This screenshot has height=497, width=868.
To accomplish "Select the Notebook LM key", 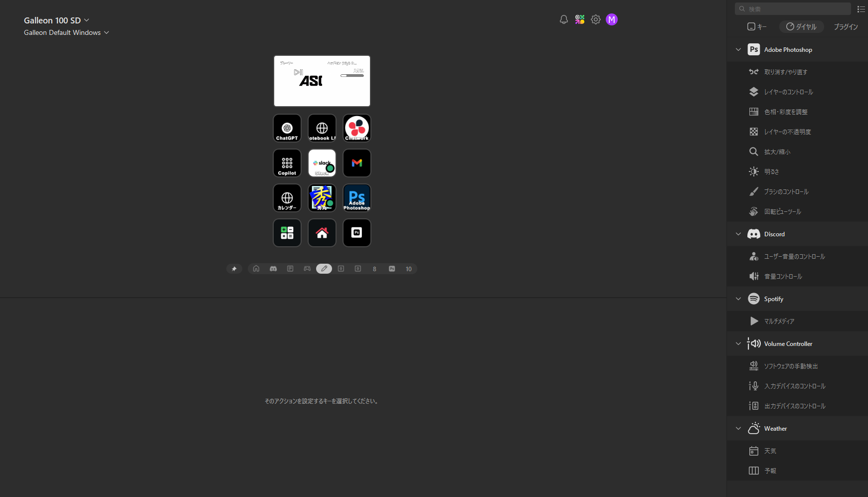I will 322,128.
